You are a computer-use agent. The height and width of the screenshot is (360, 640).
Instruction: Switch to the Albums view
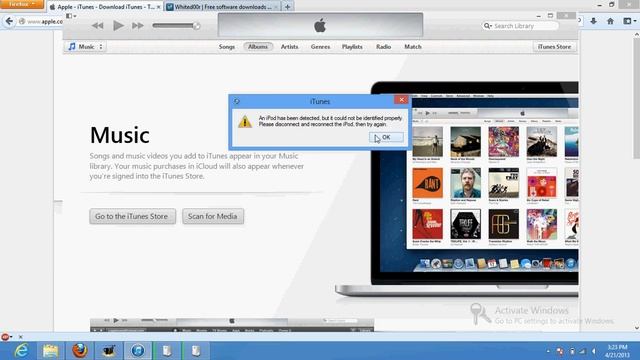point(258,47)
